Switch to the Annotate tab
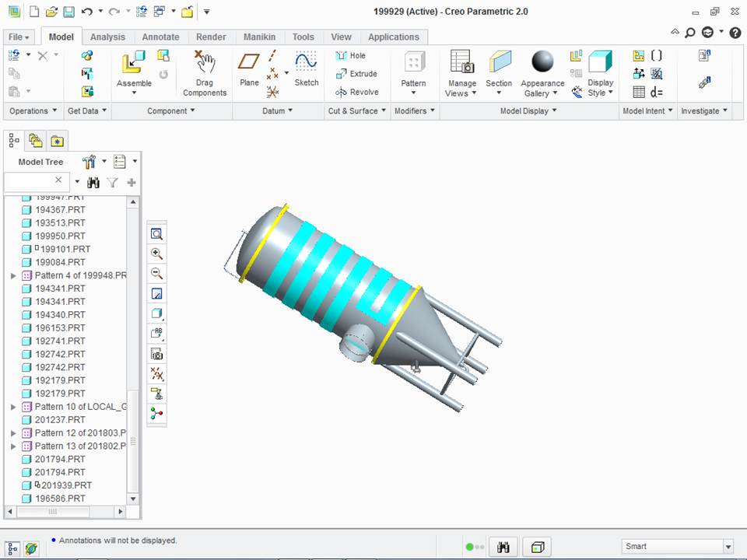This screenshot has width=747, height=560. click(160, 37)
